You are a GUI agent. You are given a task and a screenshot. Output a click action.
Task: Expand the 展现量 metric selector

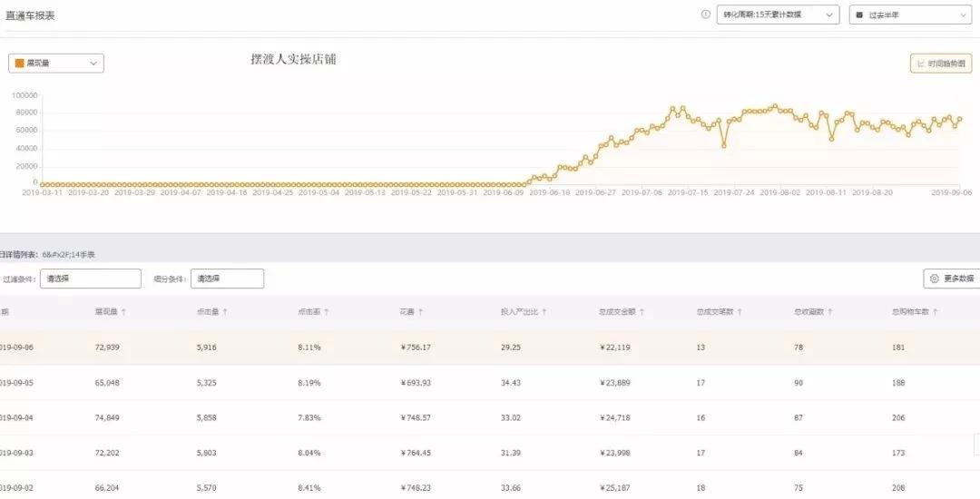pyautogui.click(x=56, y=64)
